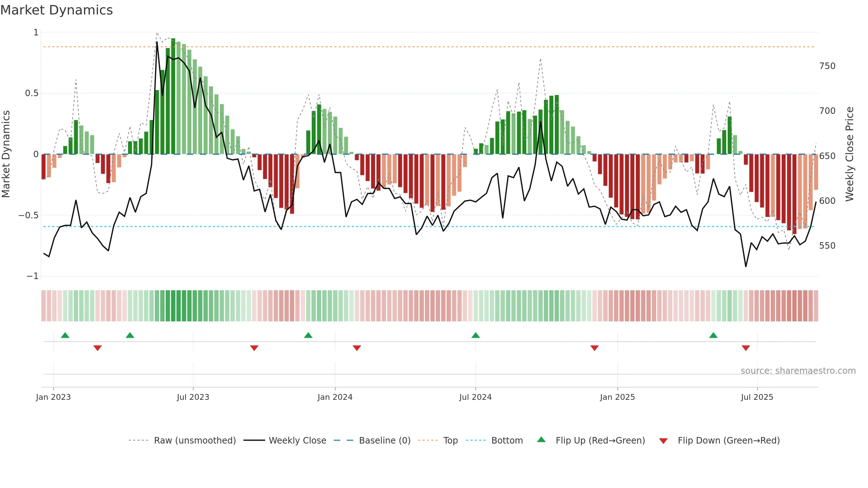The width and height of the screenshot is (868, 488).
Task: Click the 600 right axis tick label
Action: (x=827, y=201)
